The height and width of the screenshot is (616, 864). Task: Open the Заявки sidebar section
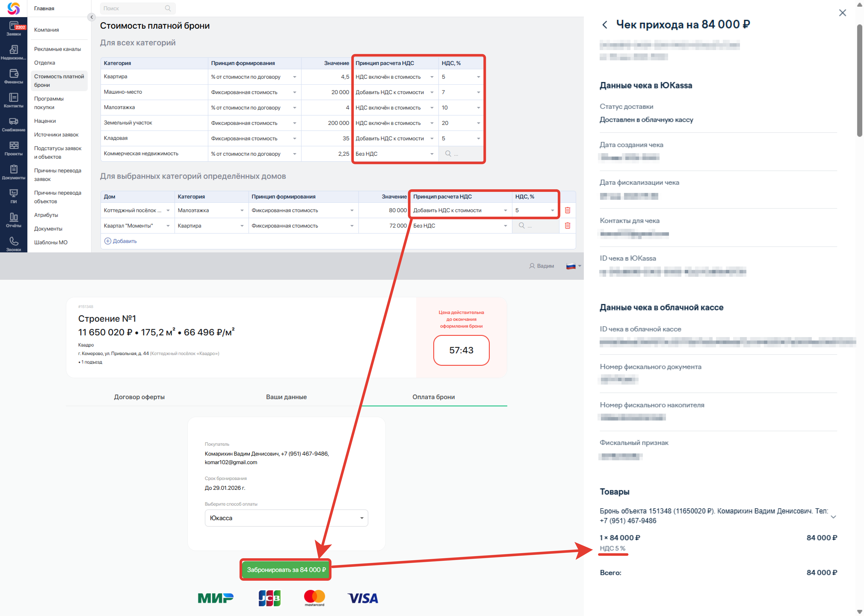tap(14, 28)
